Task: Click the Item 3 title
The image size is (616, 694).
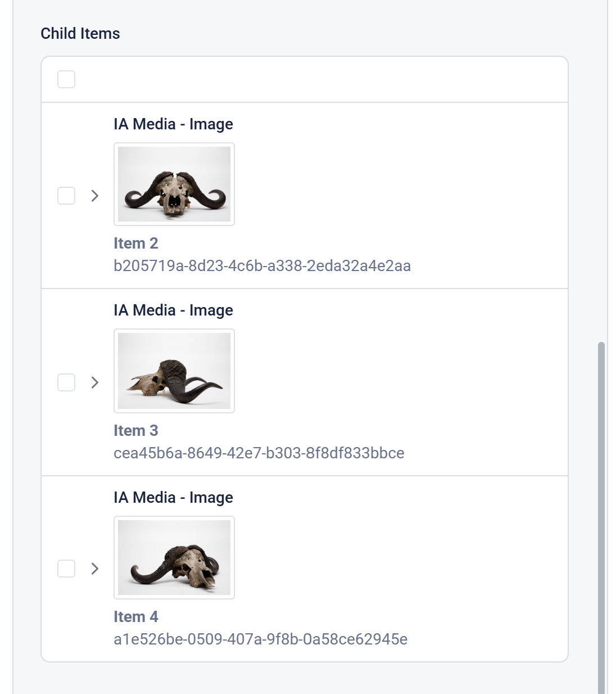Action: click(x=136, y=431)
